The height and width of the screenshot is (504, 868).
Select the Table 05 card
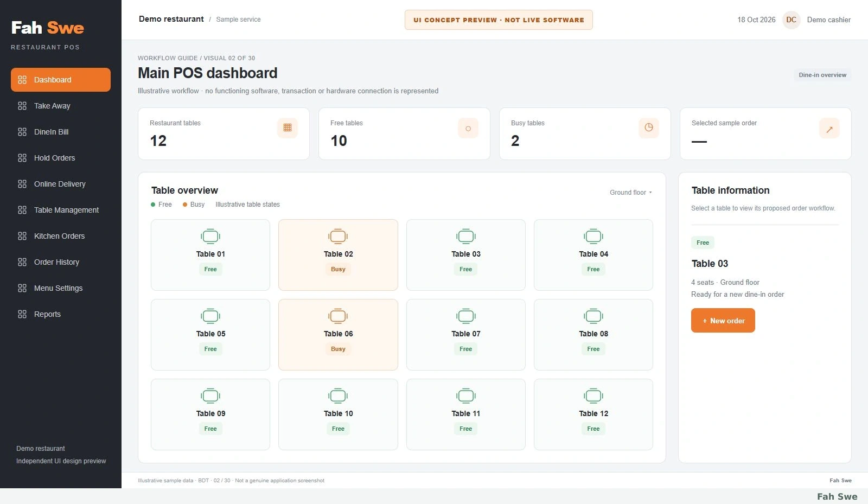(210, 335)
